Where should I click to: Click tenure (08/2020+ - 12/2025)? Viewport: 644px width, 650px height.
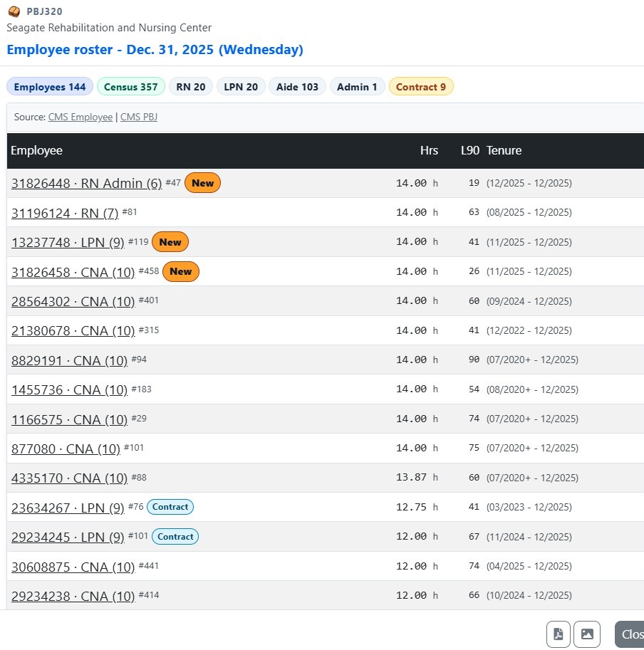[x=532, y=389]
